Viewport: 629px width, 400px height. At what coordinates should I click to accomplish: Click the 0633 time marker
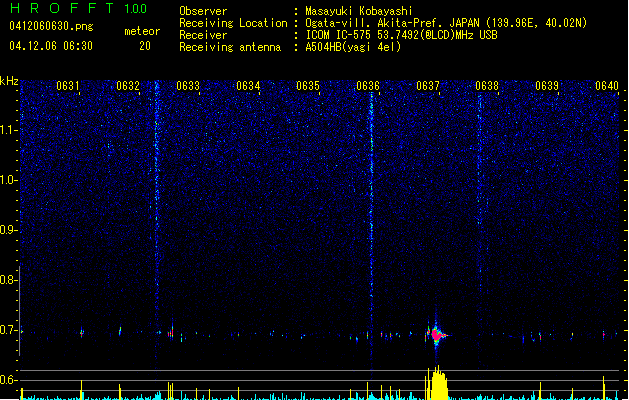[188, 85]
